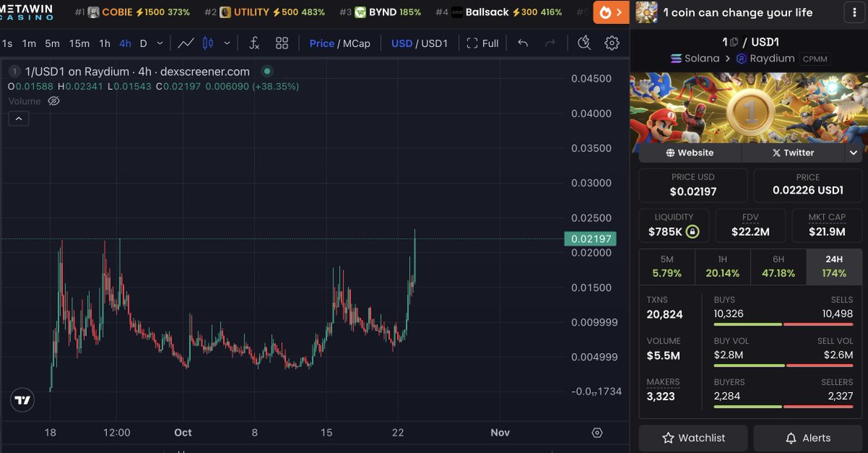This screenshot has width=868, height=453.
Task: Click the FDV $22.2M box
Action: pos(750,225)
